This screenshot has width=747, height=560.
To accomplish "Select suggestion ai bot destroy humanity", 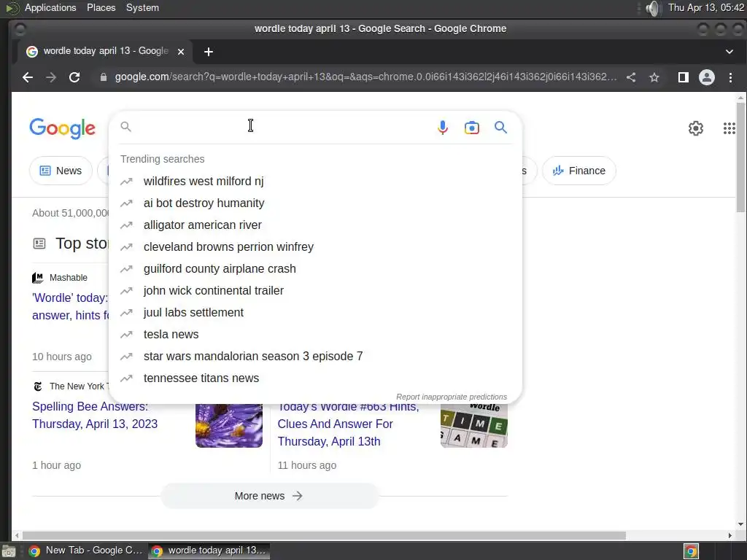I will [x=315, y=203].
